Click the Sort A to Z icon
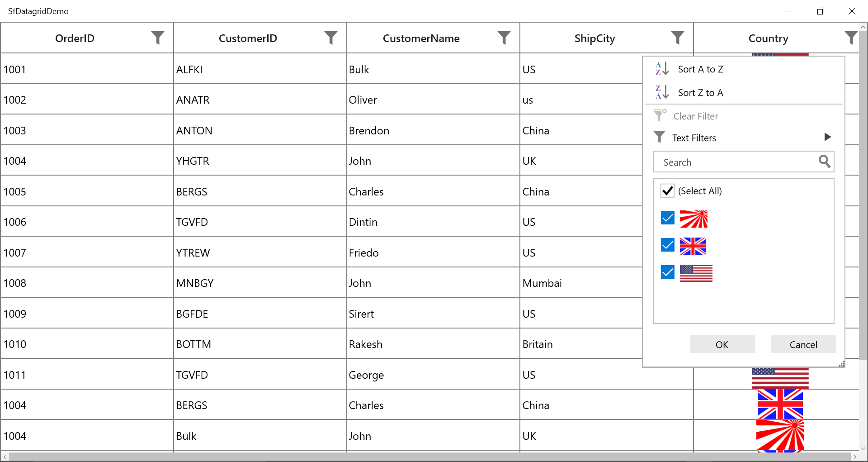This screenshot has height=462, width=868. (662, 69)
